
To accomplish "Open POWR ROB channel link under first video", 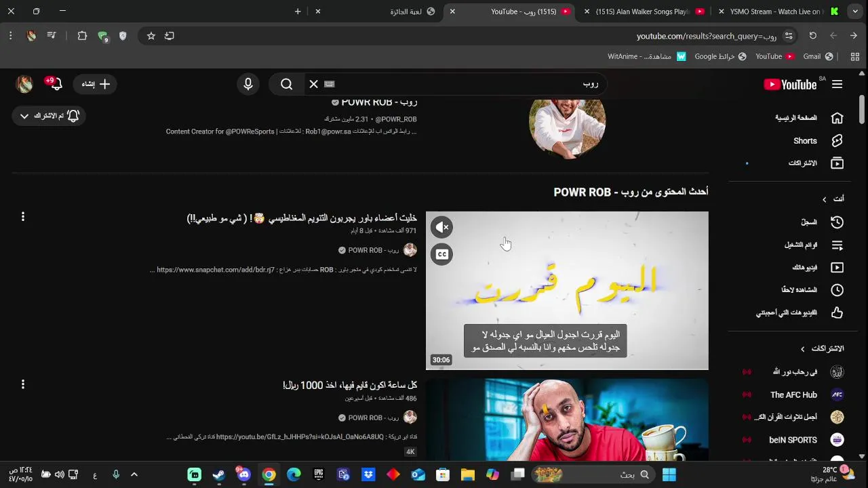I will click(x=374, y=250).
